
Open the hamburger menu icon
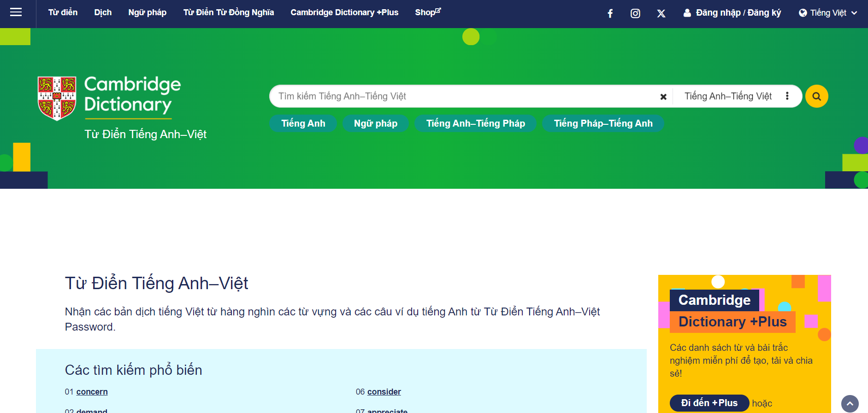click(x=16, y=12)
